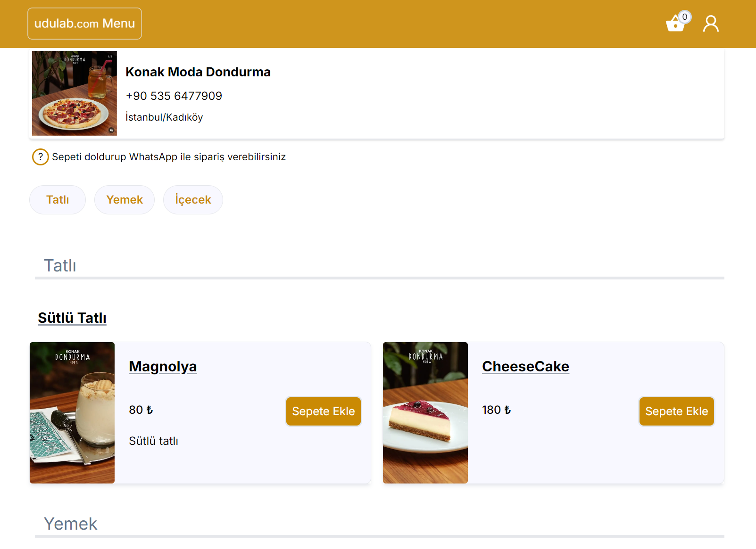The height and width of the screenshot is (549, 756).
Task: Open the Konak Moda Dondurma restaurant image
Action: [x=75, y=93]
